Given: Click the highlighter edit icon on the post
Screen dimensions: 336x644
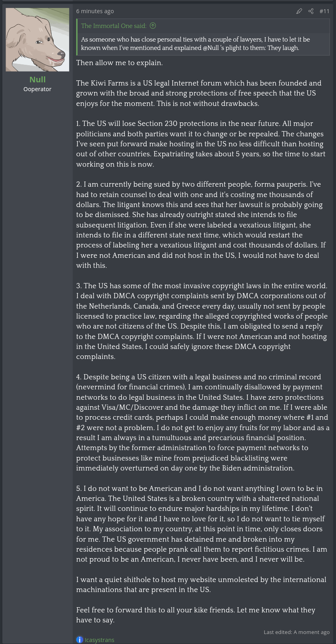Looking at the screenshot, I should pos(299,11).
